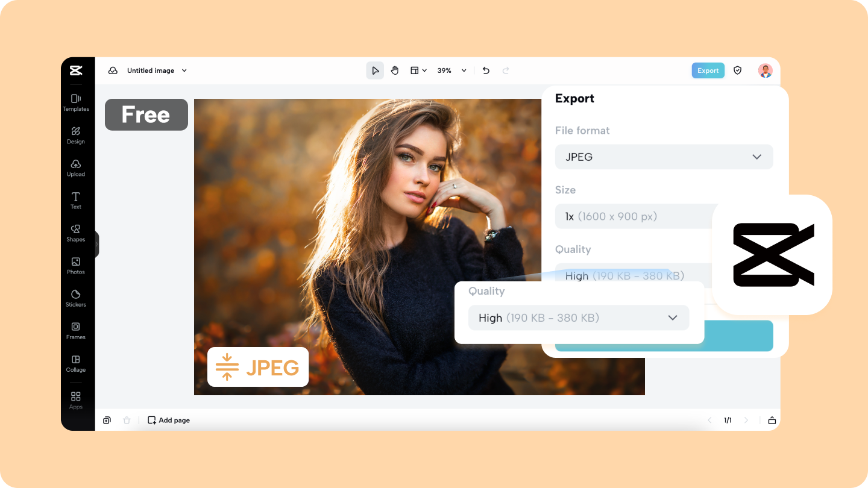Image resolution: width=868 pixels, height=488 pixels.
Task: Open the File format JPEG dropdown
Action: coord(664,157)
